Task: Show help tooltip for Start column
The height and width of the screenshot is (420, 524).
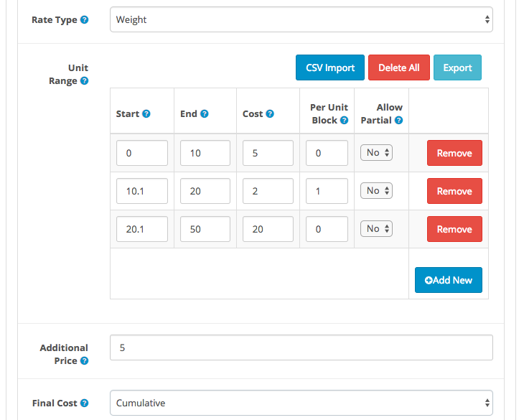Action: point(146,114)
